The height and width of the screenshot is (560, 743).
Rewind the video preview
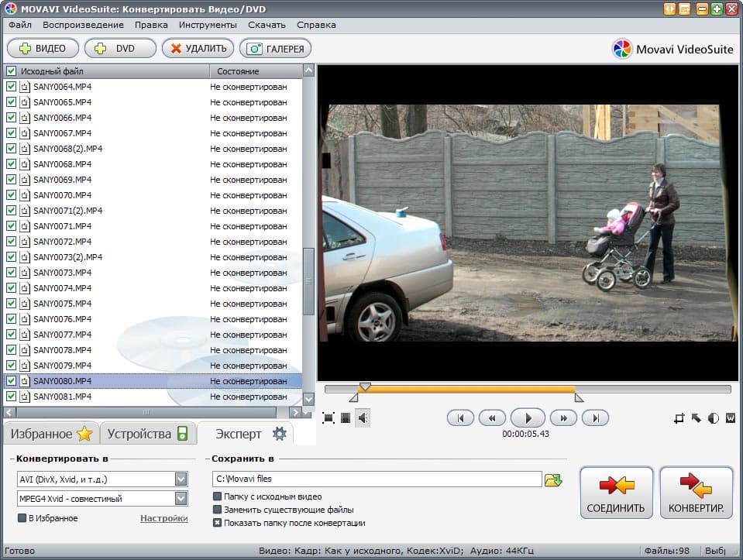492,417
